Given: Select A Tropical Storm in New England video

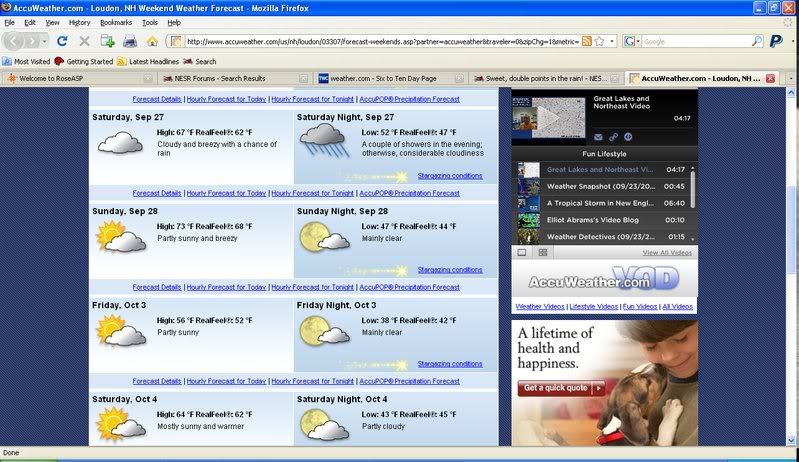Looking at the screenshot, I should (601, 203).
